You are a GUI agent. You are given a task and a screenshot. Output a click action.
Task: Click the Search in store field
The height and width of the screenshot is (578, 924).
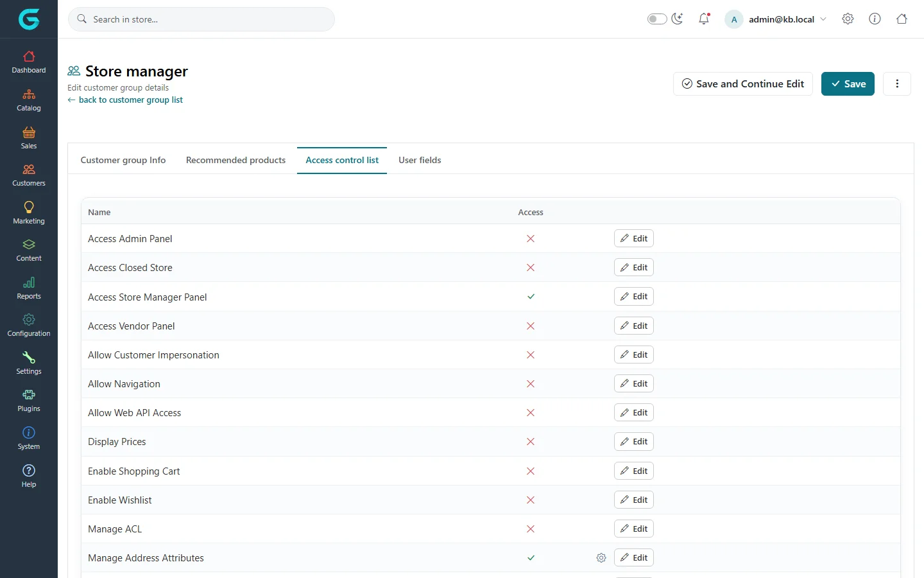pyautogui.click(x=201, y=19)
